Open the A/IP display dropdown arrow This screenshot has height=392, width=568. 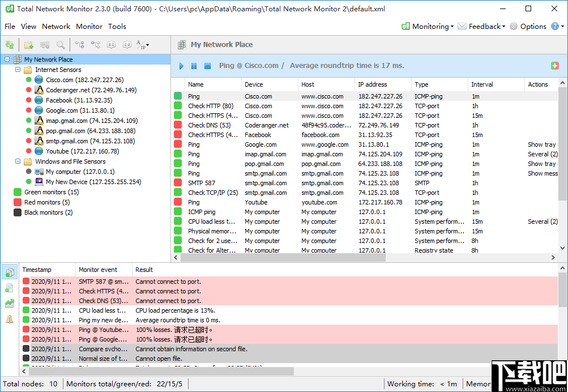(x=146, y=45)
